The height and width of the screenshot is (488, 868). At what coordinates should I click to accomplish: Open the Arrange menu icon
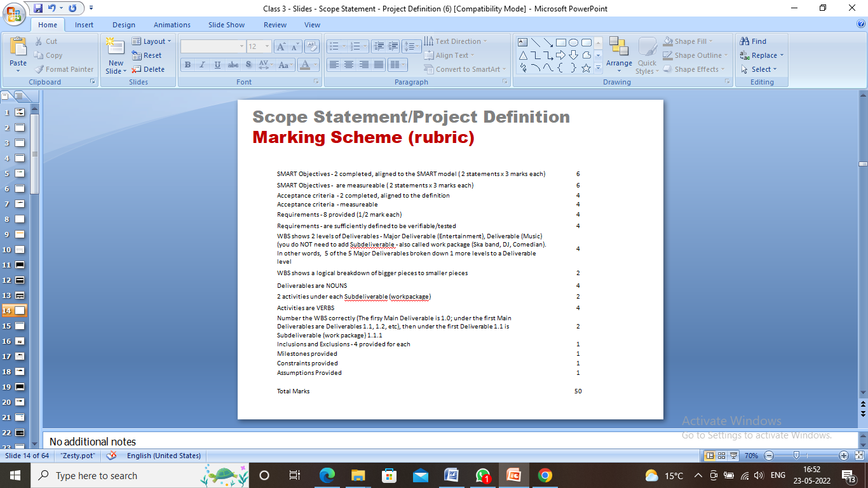(x=618, y=47)
